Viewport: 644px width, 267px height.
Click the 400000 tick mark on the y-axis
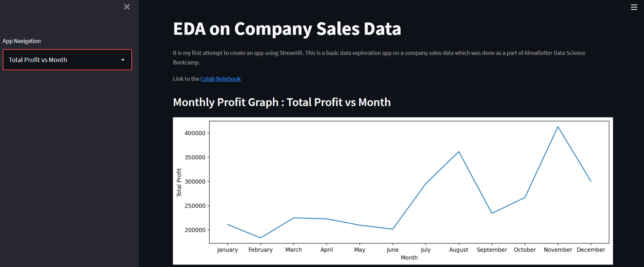[x=195, y=133]
